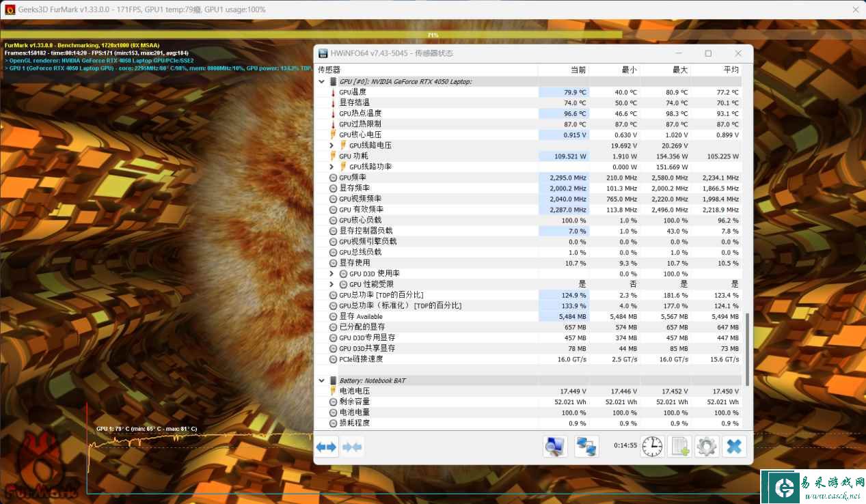
Task: Open the sensor monitor search icon
Action: [555, 447]
